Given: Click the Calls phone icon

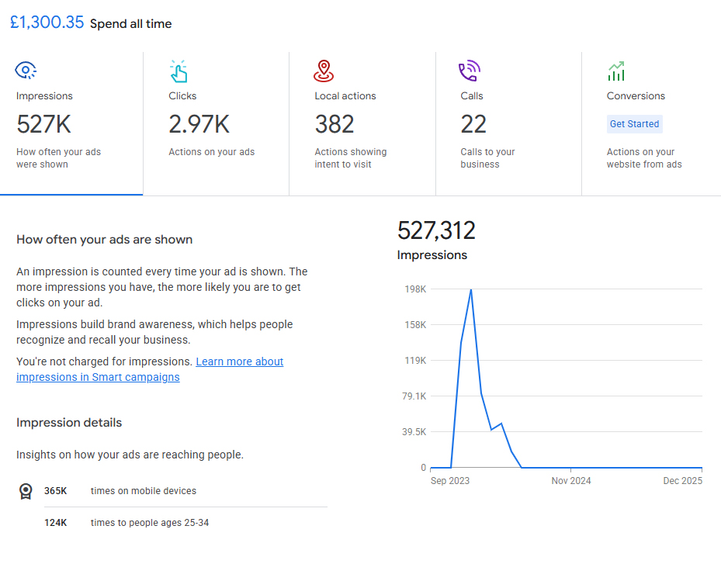Looking at the screenshot, I should (470, 71).
